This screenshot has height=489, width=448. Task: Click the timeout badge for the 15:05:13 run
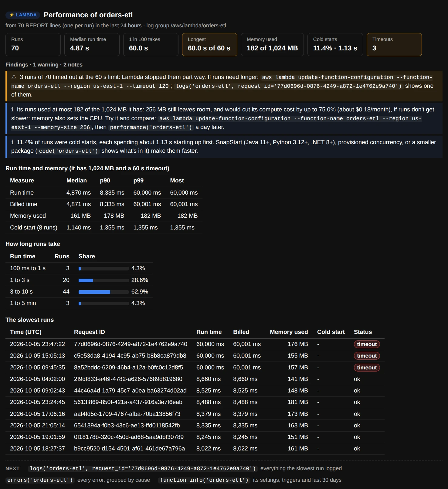click(367, 356)
